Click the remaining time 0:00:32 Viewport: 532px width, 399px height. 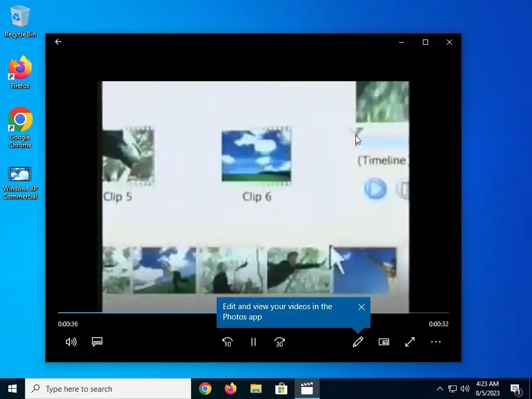(x=438, y=324)
